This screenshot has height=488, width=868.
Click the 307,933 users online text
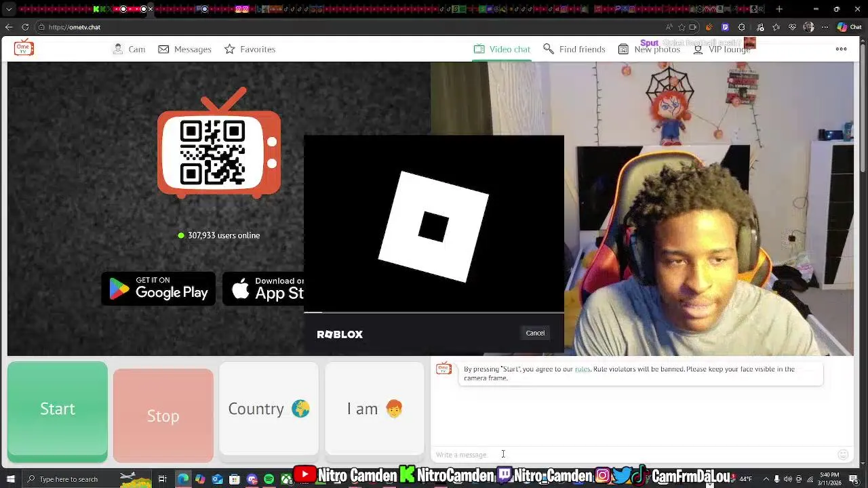click(224, 235)
